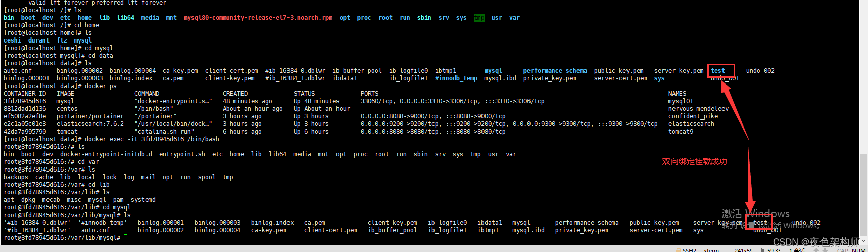Click the dpkg directory name
Image resolution: width=868 pixels, height=252 pixels.
[x=28, y=200]
